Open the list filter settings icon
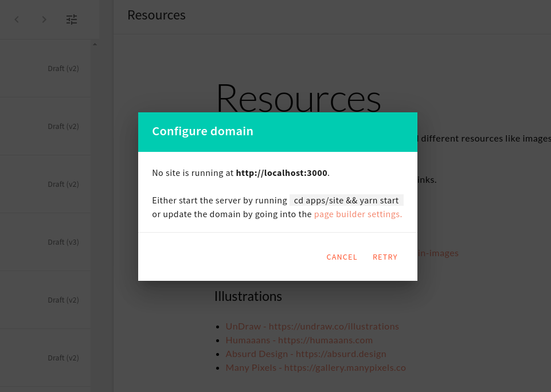The image size is (551, 392). [72, 19]
